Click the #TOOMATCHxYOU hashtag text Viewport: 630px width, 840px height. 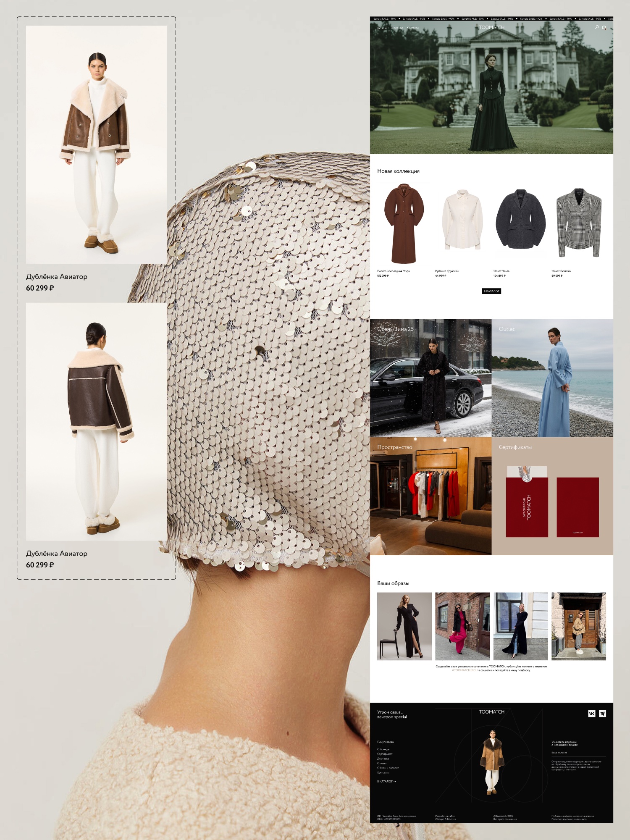pyautogui.click(x=465, y=670)
